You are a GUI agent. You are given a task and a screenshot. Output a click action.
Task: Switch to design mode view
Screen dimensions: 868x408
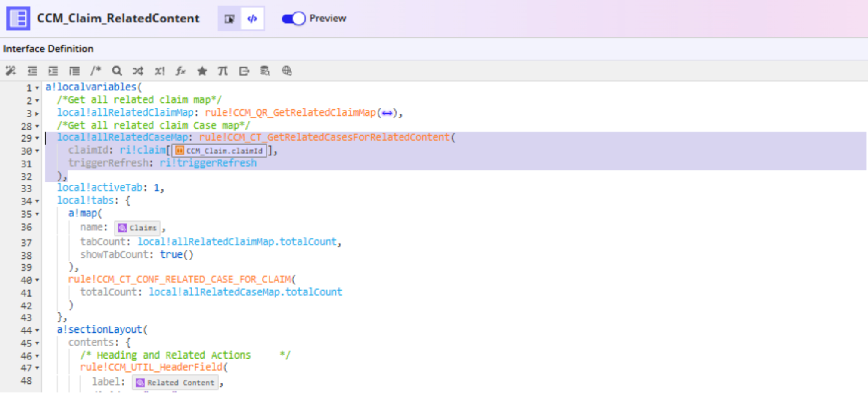pyautogui.click(x=229, y=19)
